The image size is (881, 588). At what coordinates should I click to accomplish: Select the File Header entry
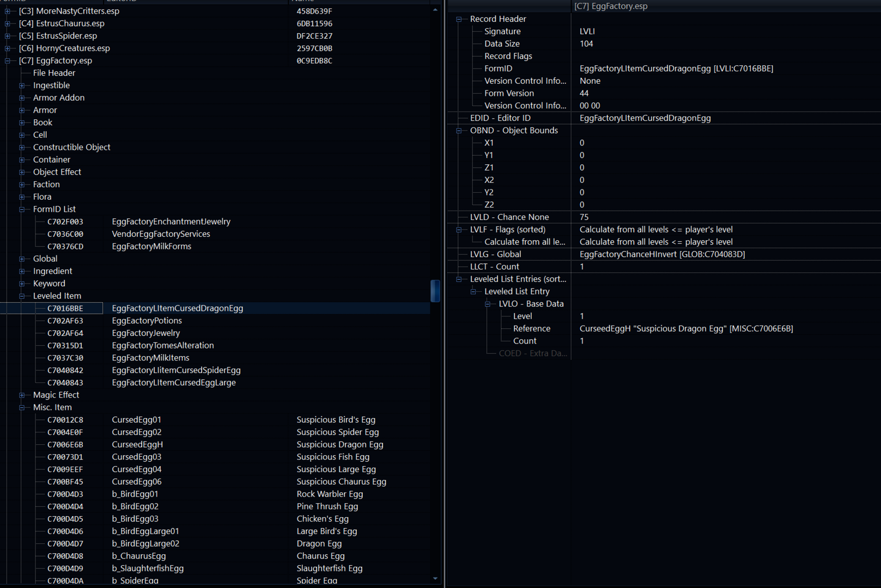click(x=54, y=73)
